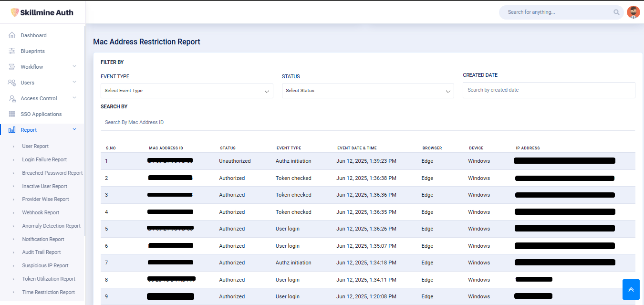
Task: Open the Select Event Type dropdown
Action: coord(187,91)
